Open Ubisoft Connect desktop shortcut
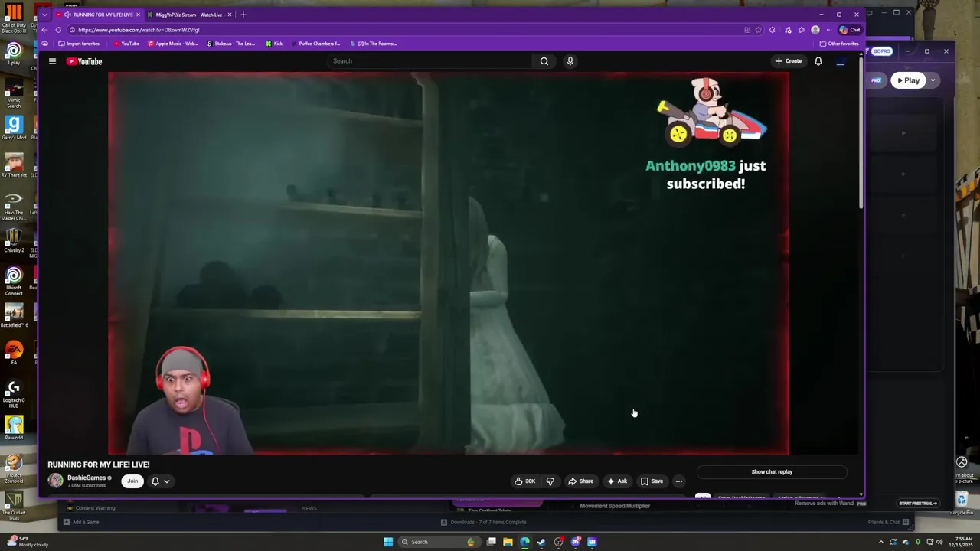 point(14,281)
